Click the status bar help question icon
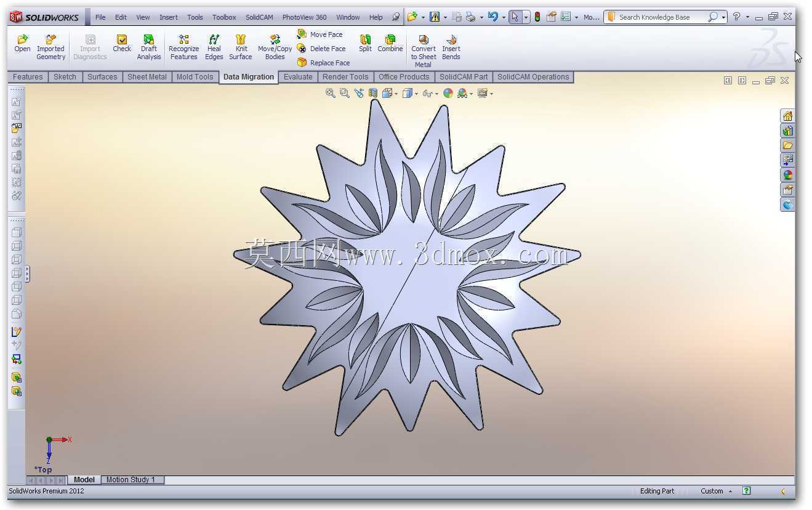 746,491
